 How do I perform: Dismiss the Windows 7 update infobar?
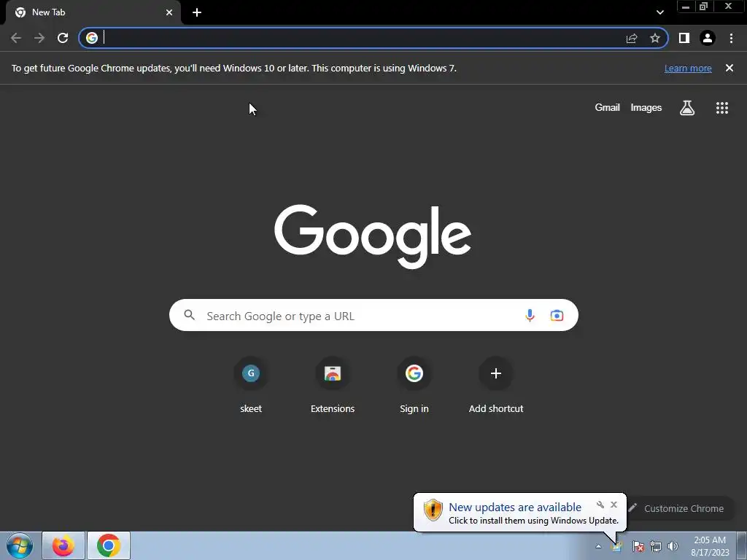(x=729, y=68)
